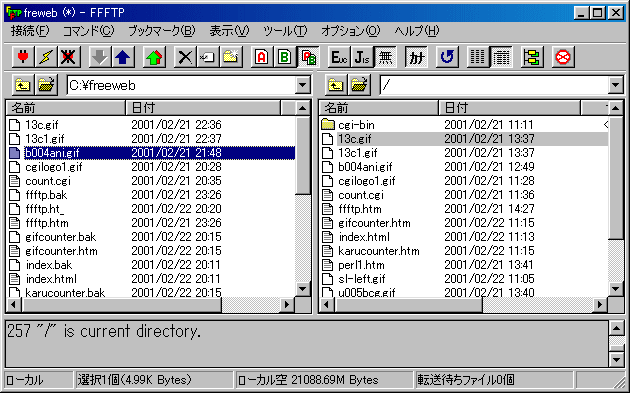The width and height of the screenshot is (630, 393).
Task: Click the folder sync tree icon
Action: point(532,57)
